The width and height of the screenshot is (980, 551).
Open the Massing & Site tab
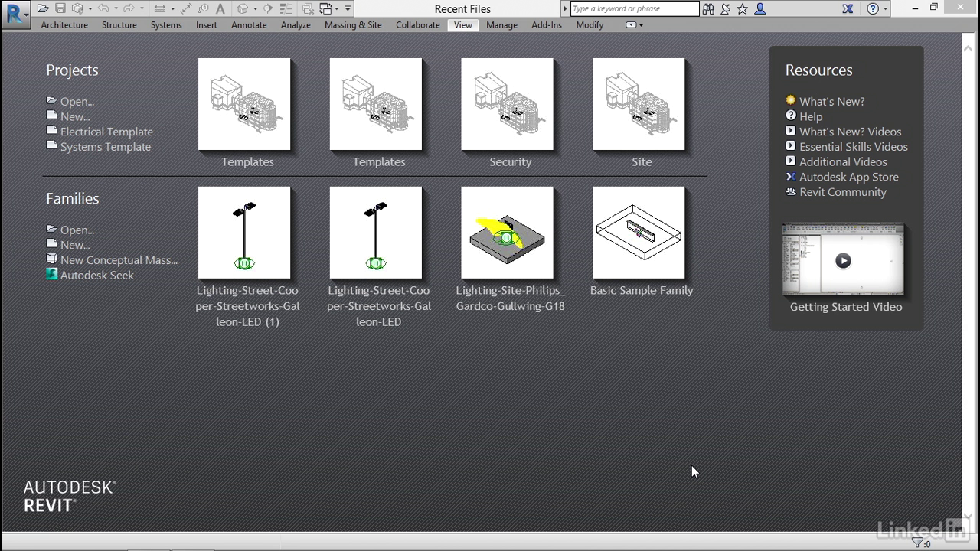tap(353, 25)
